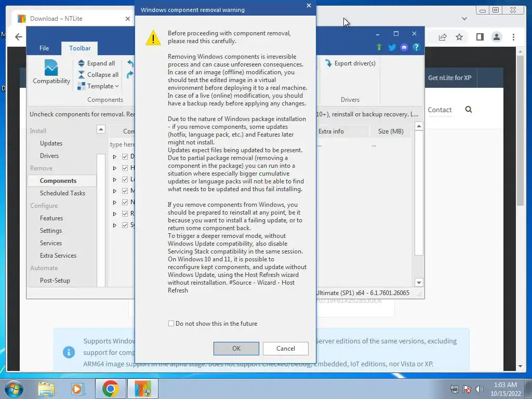The height and width of the screenshot is (399, 532).
Task: Click scroll-up arrow of components list
Action: click(x=419, y=126)
